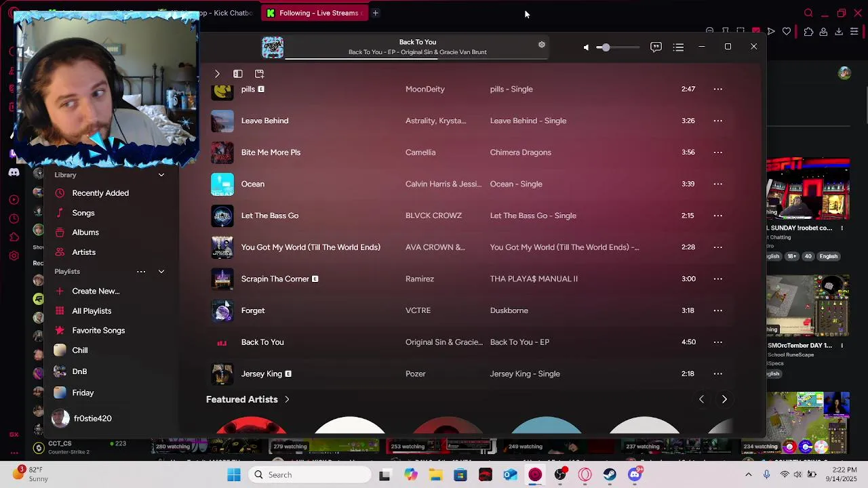868x488 pixels.
Task: Open more options for Let The Bass Go
Action: pyautogui.click(x=717, y=216)
